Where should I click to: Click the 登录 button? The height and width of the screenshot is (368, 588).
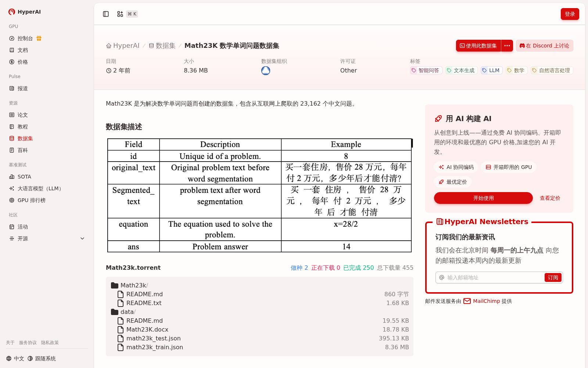point(570,14)
